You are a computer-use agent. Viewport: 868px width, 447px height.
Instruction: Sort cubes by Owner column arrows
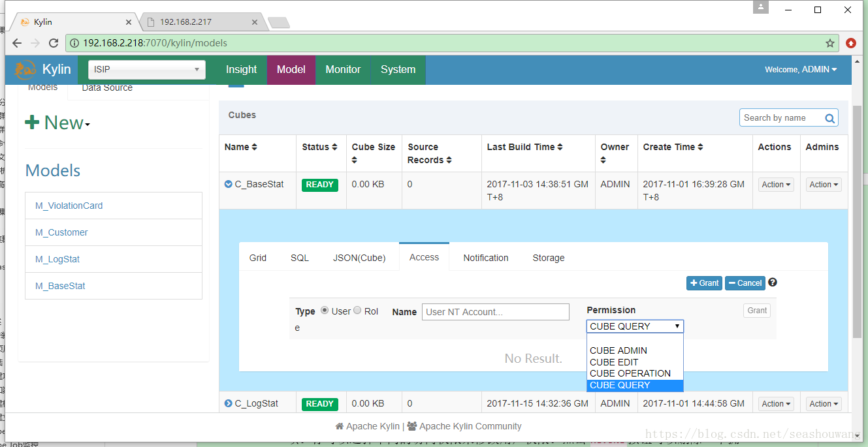603,160
